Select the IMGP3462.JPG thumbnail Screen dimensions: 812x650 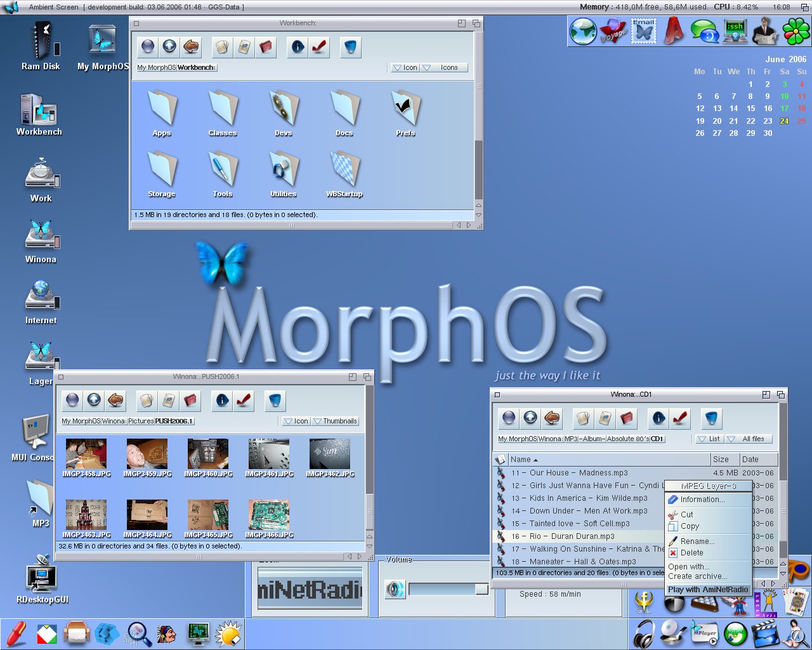329,453
